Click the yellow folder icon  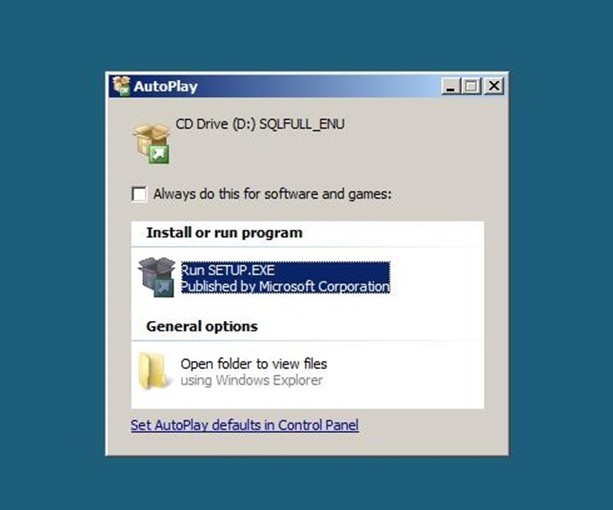[x=154, y=370]
